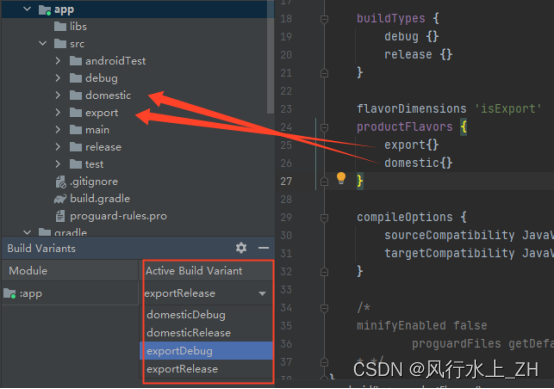The image size is (554, 389).
Task: Fold the productFlavors block at line 24
Action: point(324,127)
